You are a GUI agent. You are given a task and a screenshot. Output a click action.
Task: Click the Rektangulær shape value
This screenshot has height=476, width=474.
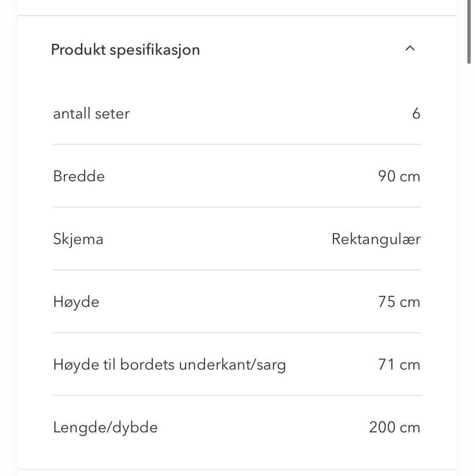[376, 239]
